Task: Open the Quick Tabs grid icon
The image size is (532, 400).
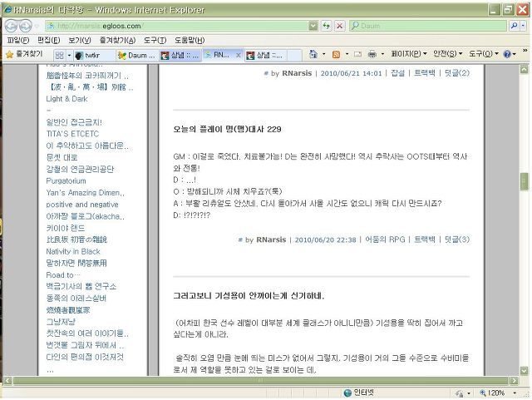Action: [59, 56]
